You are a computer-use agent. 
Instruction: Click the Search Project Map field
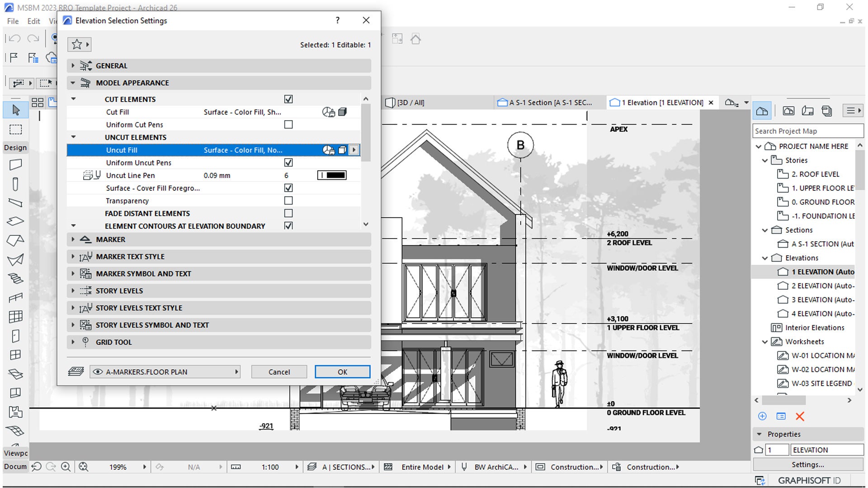[807, 131]
